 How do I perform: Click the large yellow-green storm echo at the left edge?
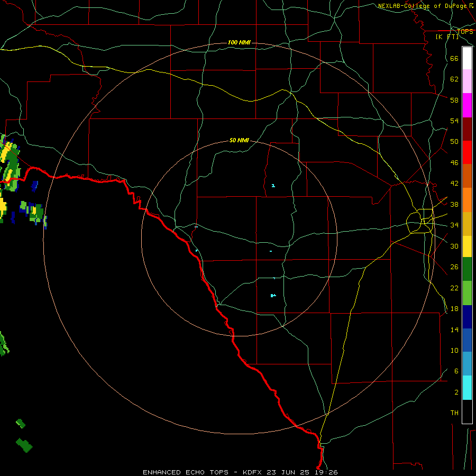tap(10, 164)
